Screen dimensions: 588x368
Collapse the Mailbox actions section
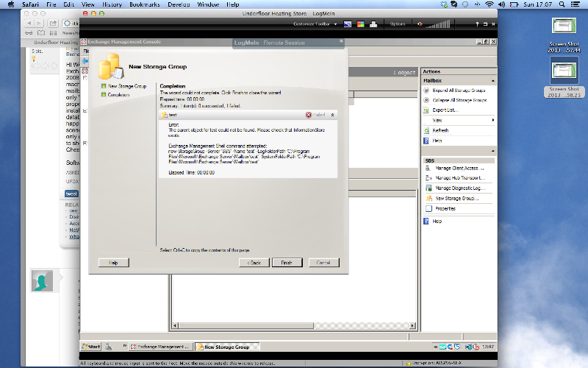(492, 81)
